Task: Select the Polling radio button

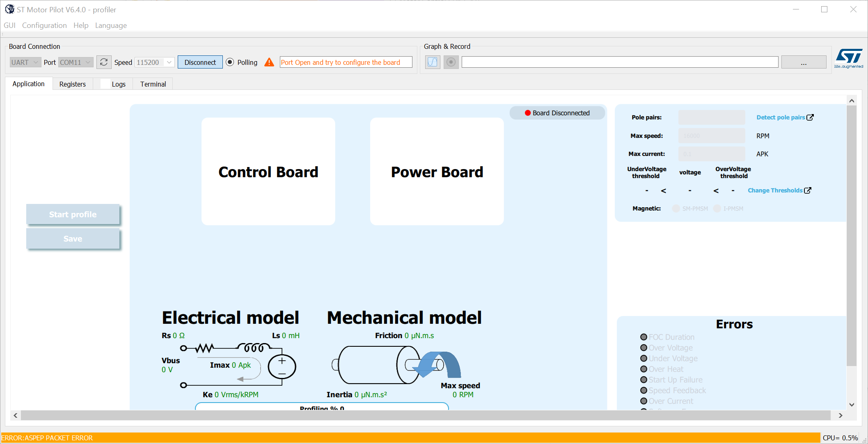Action: click(230, 62)
